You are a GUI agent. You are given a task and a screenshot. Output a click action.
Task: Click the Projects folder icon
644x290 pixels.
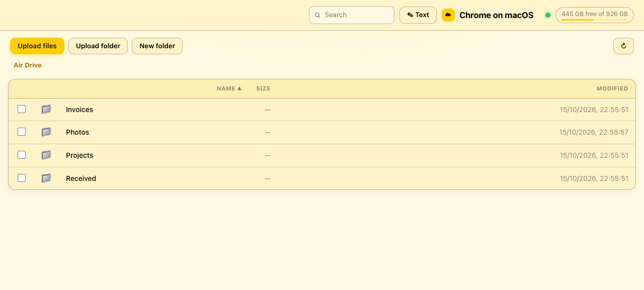46,155
